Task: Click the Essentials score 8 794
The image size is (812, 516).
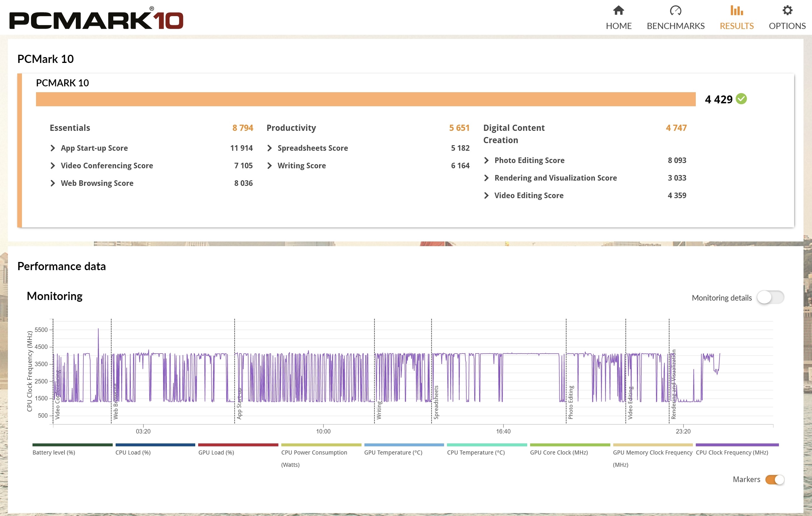Action: (243, 128)
